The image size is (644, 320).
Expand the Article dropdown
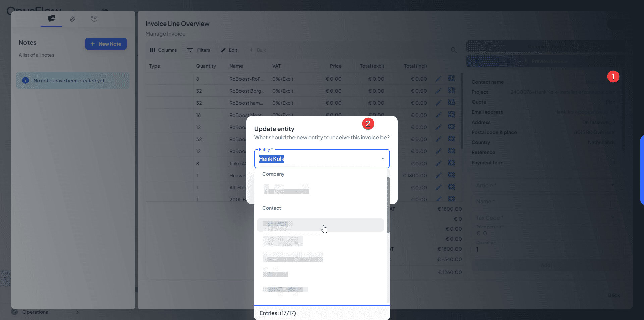point(612,185)
